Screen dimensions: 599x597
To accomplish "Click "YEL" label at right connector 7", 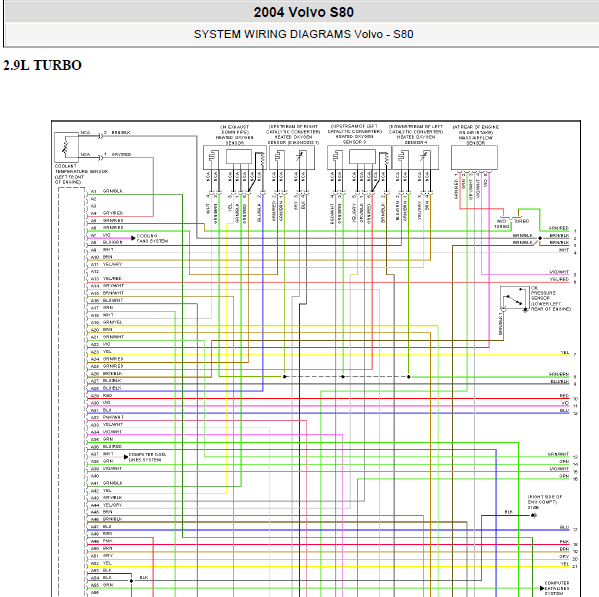I will pyautogui.click(x=565, y=353).
